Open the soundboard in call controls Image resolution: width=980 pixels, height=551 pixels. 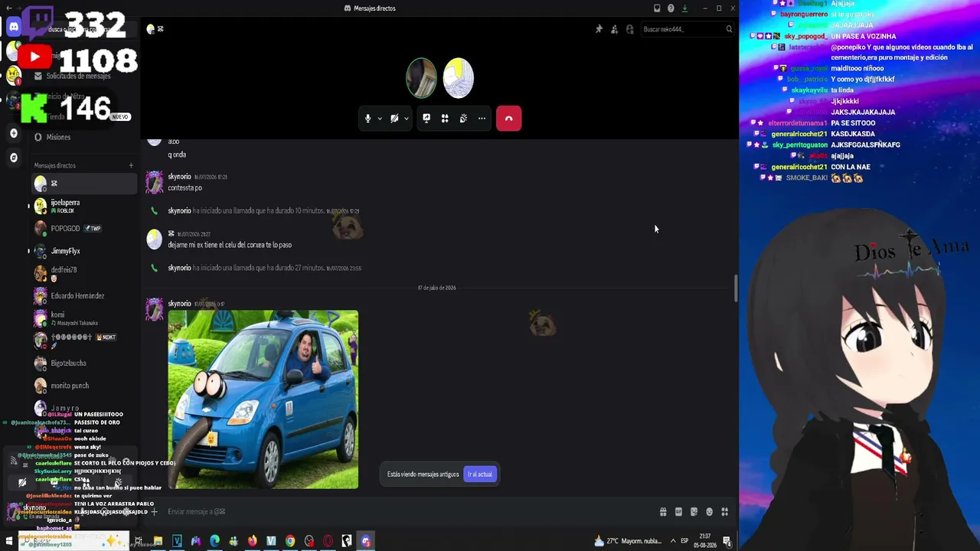click(x=463, y=119)
